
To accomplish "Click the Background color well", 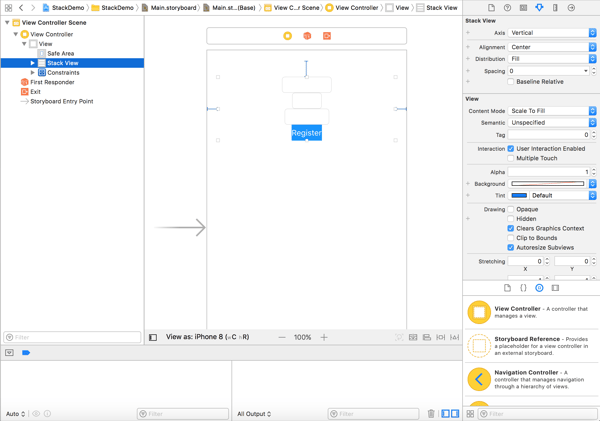I will 548,184.
